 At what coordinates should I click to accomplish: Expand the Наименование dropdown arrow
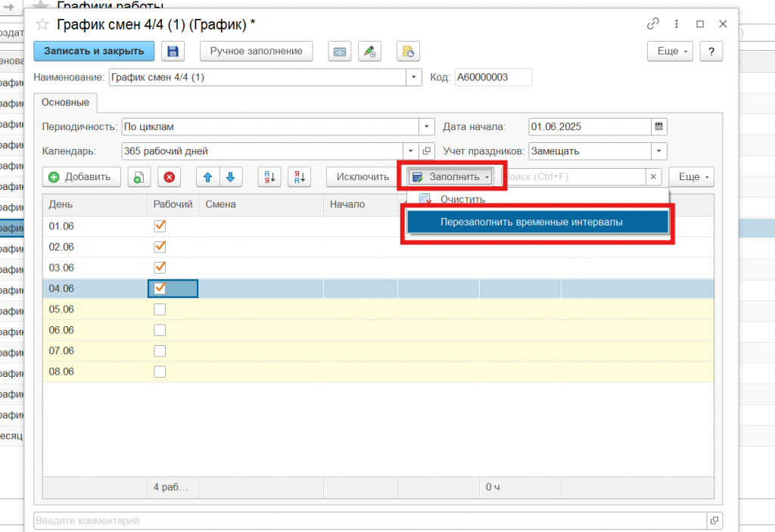click(414, 77)
